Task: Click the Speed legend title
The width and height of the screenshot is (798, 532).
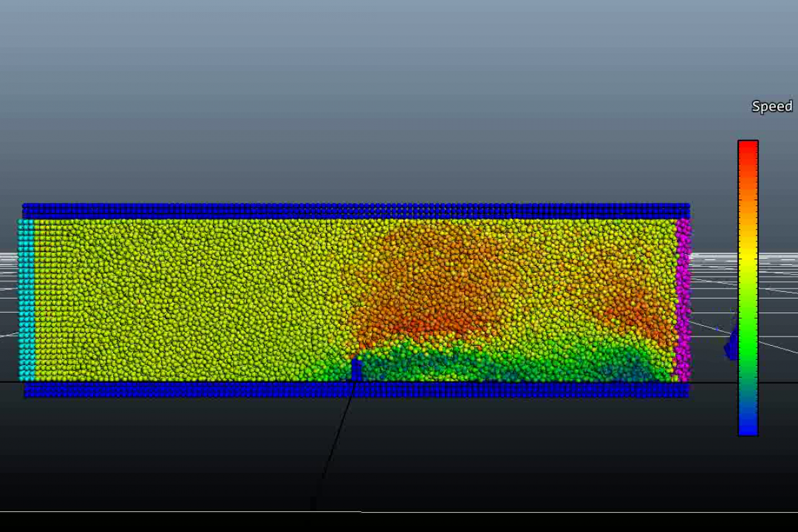Action: [771, 106]
